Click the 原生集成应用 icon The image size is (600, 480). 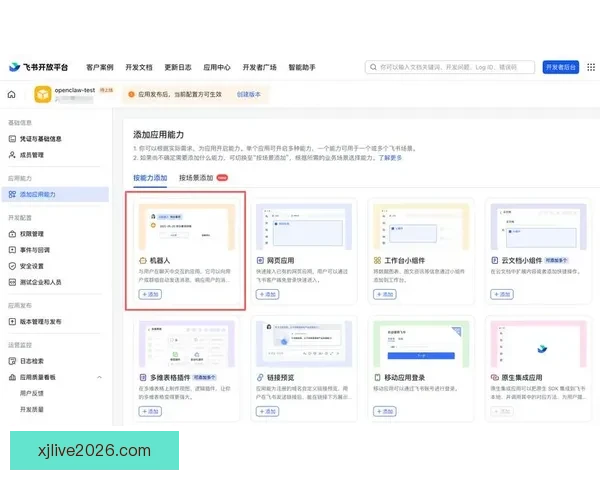(x=495, y=378)
